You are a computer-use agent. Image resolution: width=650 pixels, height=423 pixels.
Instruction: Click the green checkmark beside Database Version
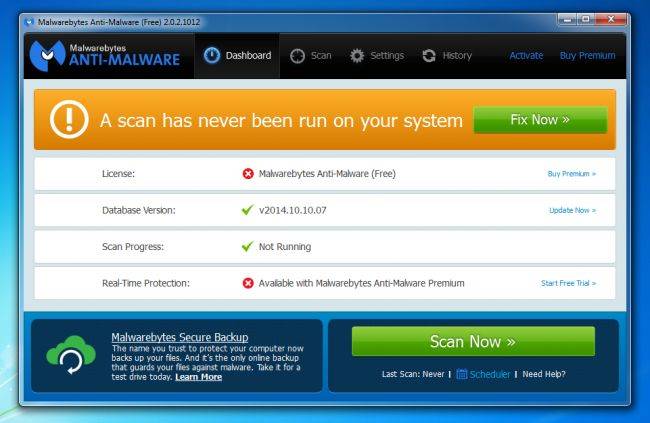[x=247, y=210]
